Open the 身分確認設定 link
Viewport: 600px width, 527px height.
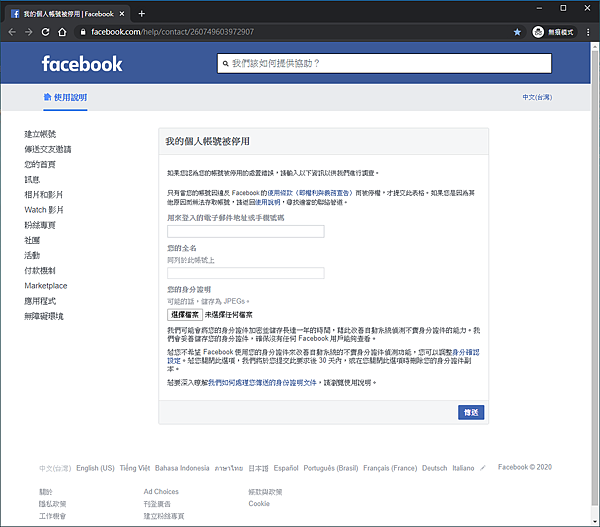pos(466,352)
